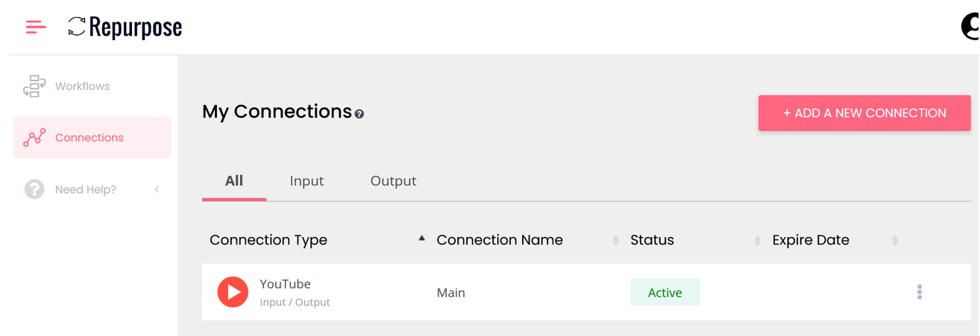Click the Workflows sidebar icon
980x336 pixels.
pyautogui.click(x=34, y=86)
